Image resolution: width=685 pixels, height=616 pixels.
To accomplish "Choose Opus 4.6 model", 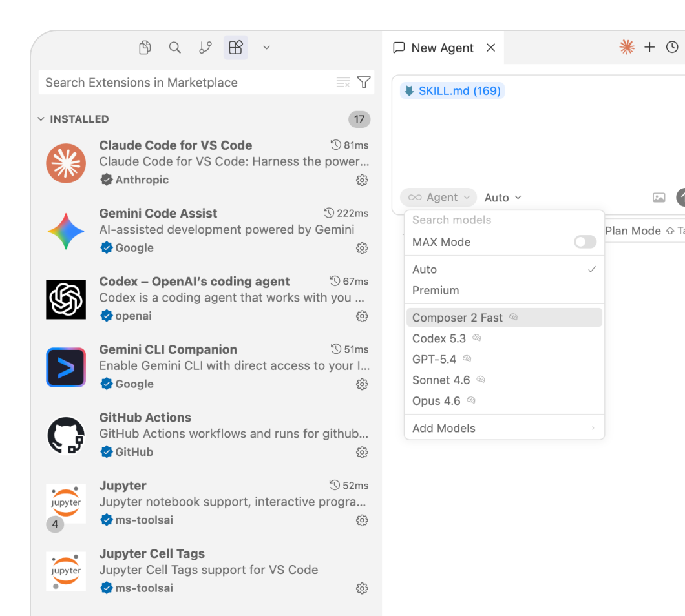I will coord(505,401).
